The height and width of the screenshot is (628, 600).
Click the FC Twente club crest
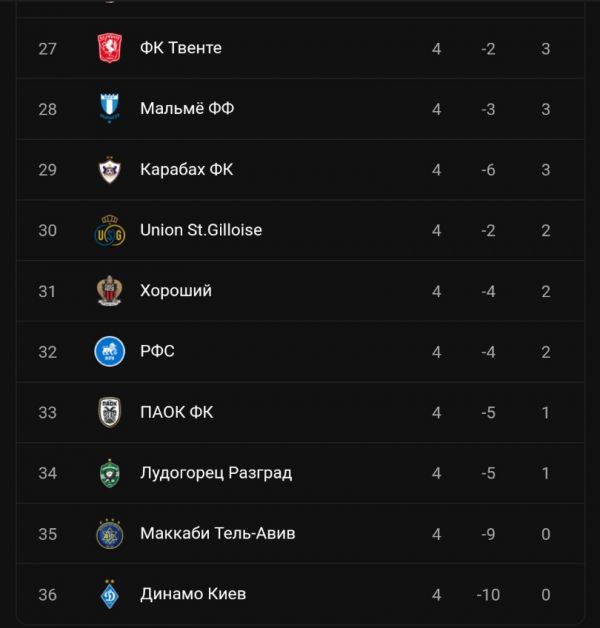point(109,48)
